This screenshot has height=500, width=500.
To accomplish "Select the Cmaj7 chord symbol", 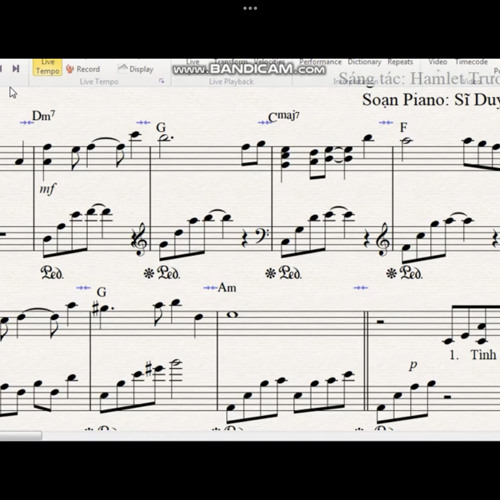I will (284, 116).
